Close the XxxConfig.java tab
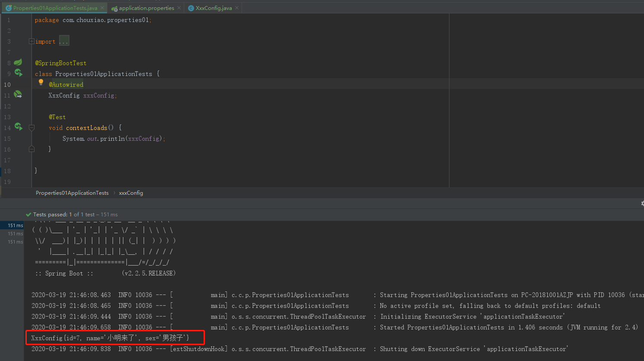 coord(237,8)
